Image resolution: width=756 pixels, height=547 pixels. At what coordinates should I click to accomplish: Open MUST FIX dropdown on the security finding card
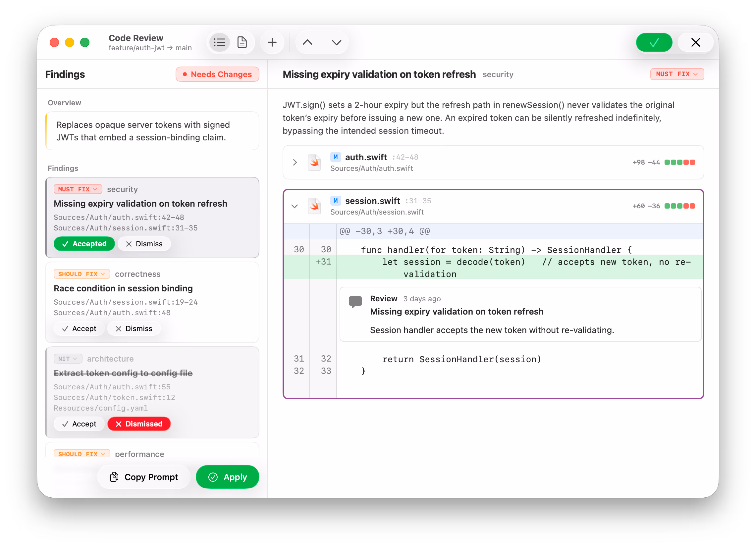[78, 189]
